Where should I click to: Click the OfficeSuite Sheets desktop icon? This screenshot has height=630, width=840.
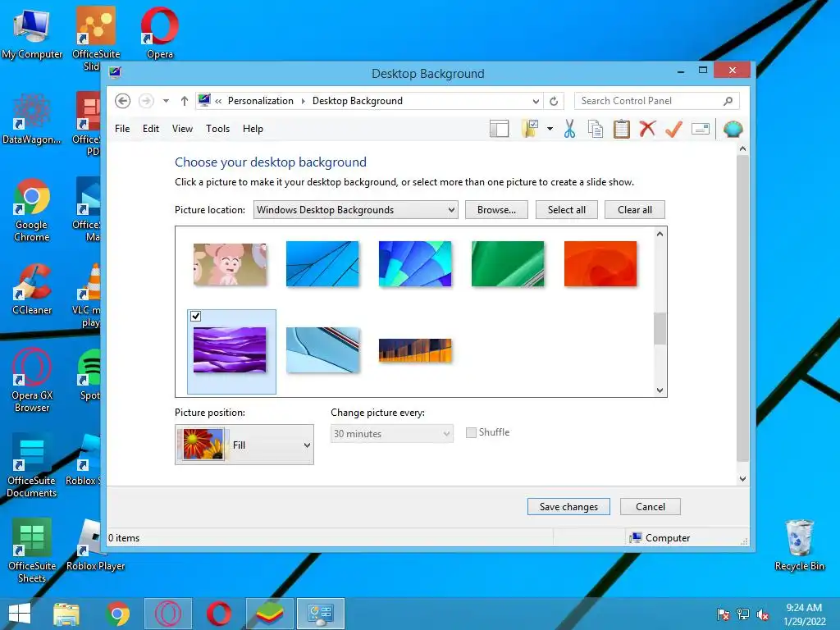pos(32,550)
